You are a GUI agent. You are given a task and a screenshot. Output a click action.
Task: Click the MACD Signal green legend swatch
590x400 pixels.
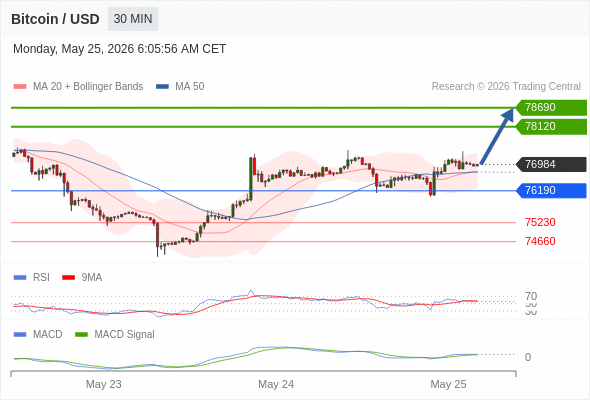coord(81,334)
